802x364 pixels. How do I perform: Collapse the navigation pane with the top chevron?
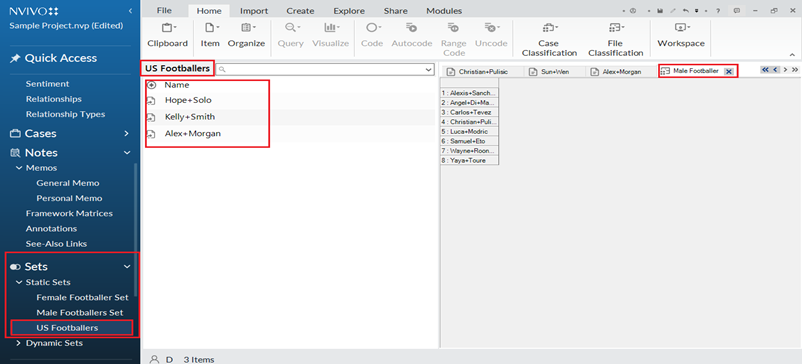pyautogui.click(x=130, y=11)
